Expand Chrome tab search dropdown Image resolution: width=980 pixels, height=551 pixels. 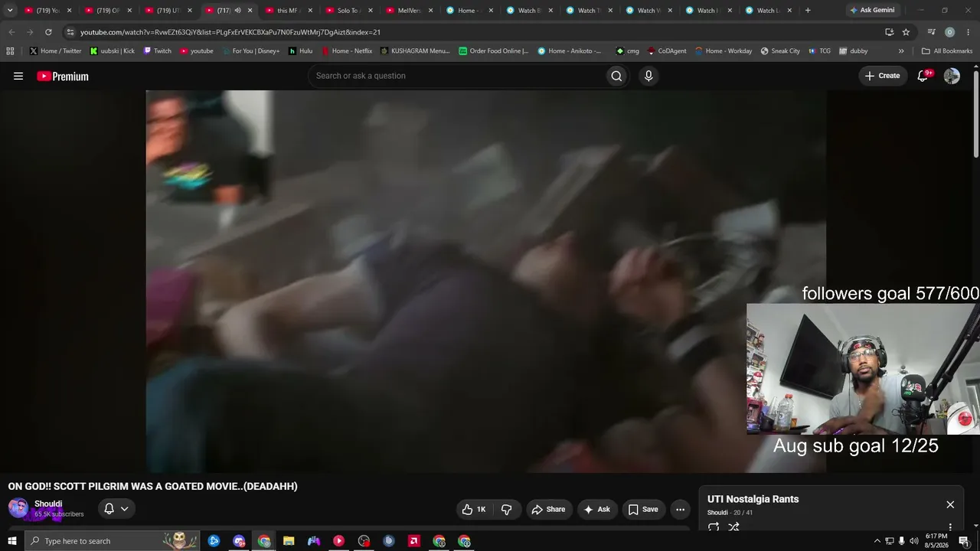(10, 11)
